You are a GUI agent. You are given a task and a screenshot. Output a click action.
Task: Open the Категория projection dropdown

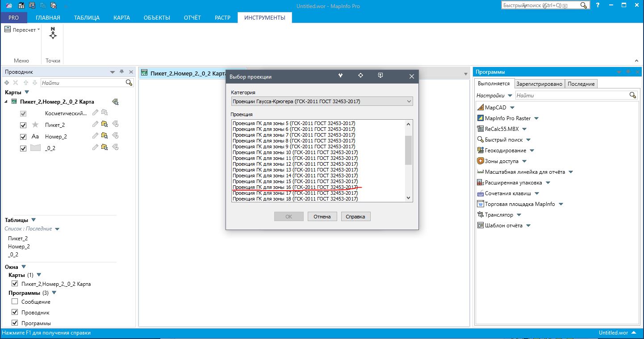point(322,101)
